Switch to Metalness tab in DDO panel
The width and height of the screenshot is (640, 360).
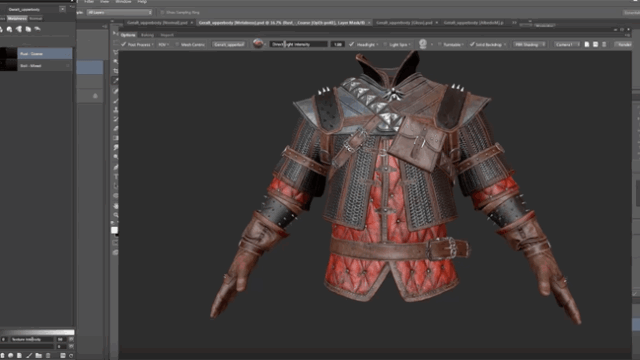pyautogui.click(x=17, y=18)
